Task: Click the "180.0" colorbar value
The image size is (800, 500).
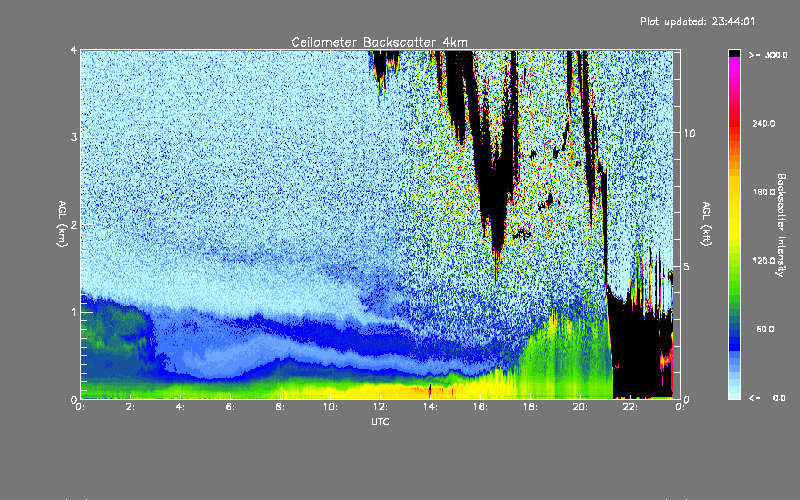Action: click(764, 192)
